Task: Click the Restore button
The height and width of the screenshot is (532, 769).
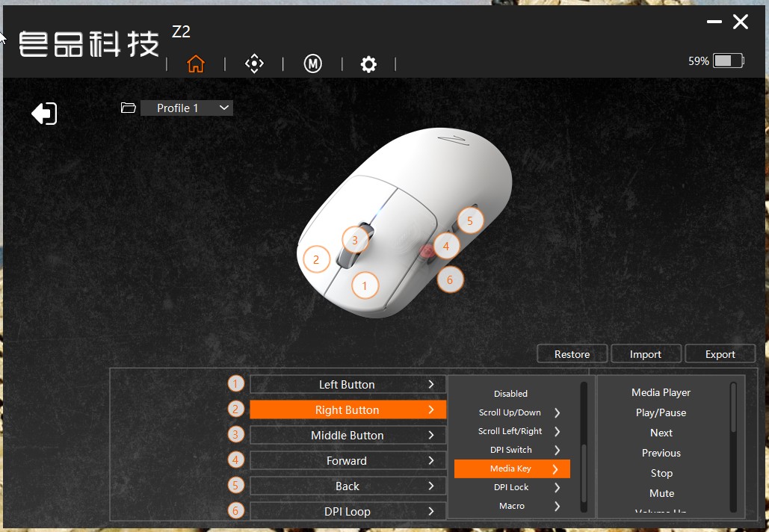Action: 572,354
